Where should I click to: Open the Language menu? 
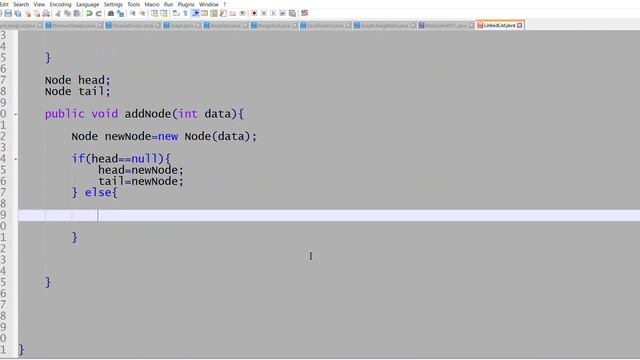[87, 4]
